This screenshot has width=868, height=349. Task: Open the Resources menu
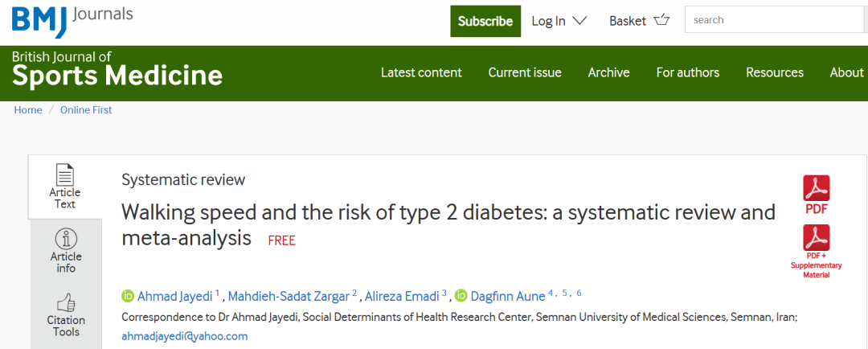point(775,72)
